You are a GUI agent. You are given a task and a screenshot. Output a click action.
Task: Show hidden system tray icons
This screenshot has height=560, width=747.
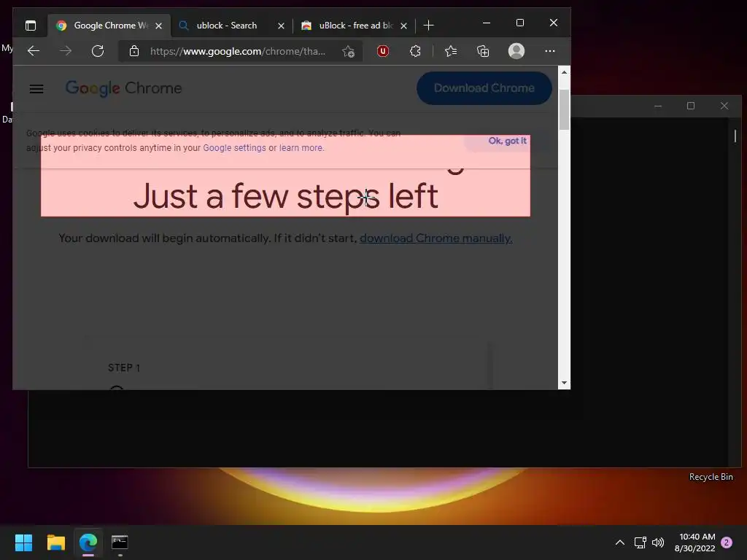620,542
